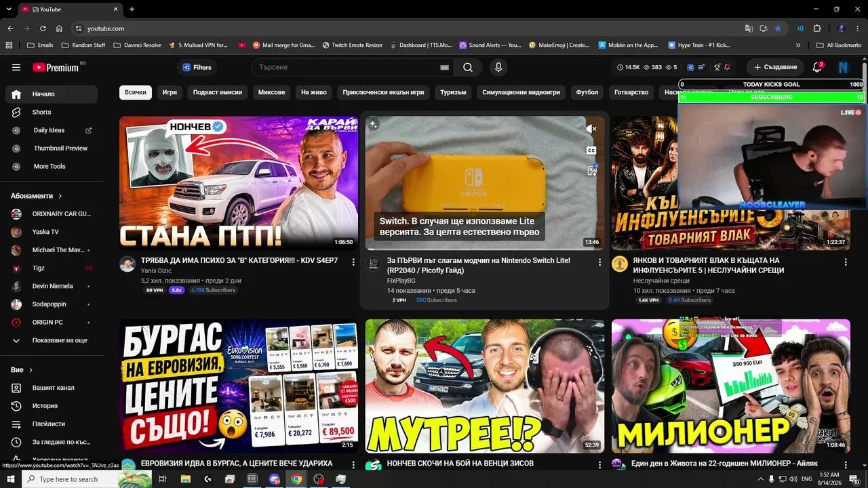Unmute the Nintendo Switch preview video

pyautogui.click(x=591, y=129)
